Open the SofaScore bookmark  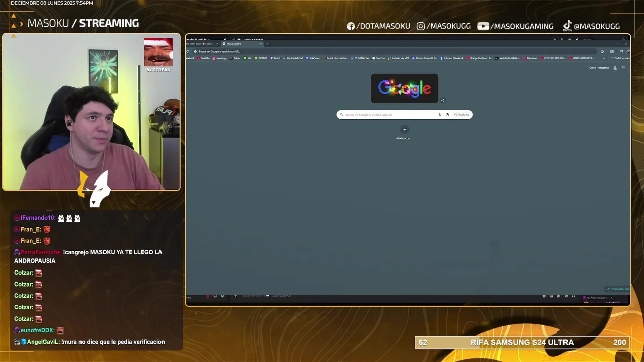pos(313,58)
